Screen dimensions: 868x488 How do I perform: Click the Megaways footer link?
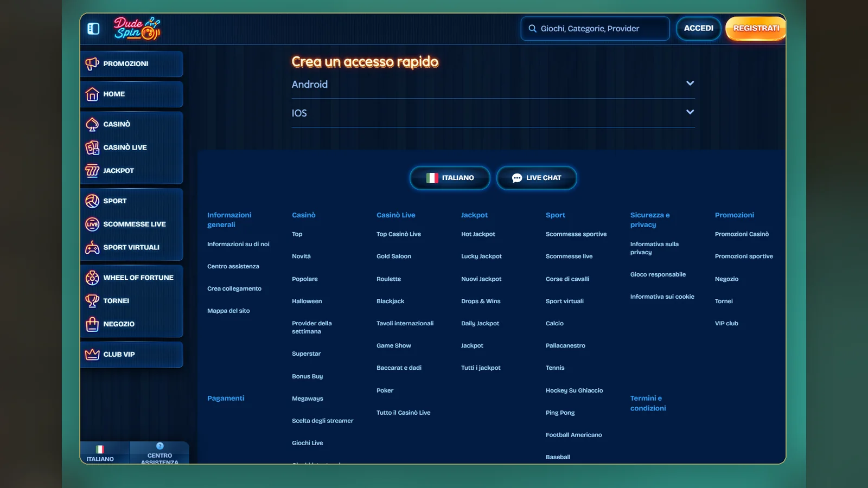pyautogui.click(x=308, y=399)
